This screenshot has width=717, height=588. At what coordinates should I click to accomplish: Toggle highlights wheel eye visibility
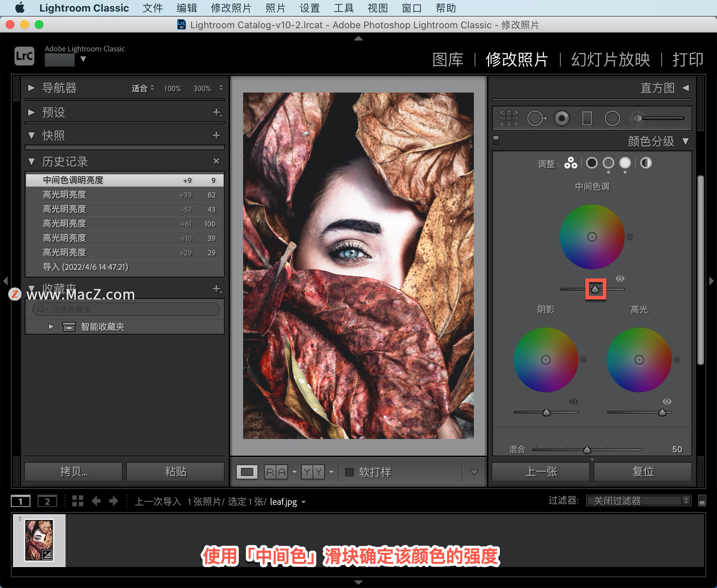pos(667,401)
